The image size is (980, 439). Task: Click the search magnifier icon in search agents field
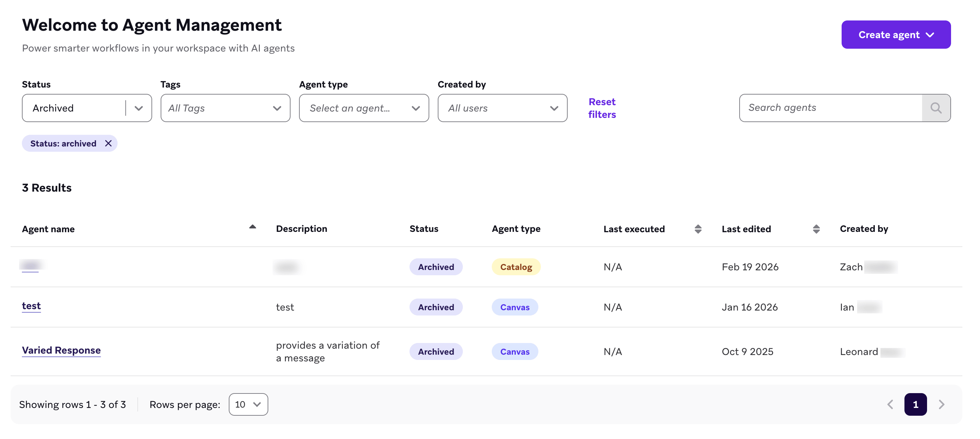936,108
